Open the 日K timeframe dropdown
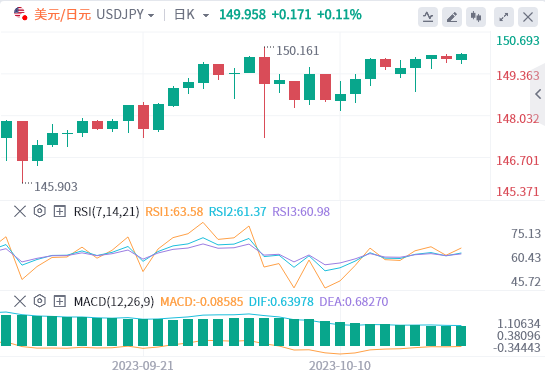 (192, 15)
